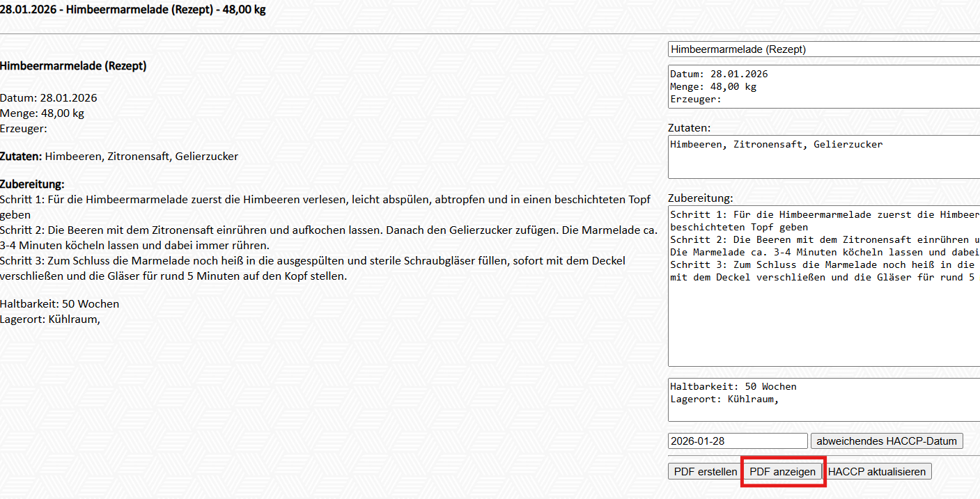Click the Zutaten label above the ingredients textarea
This screenshot has height=499, width=980.
689,128
